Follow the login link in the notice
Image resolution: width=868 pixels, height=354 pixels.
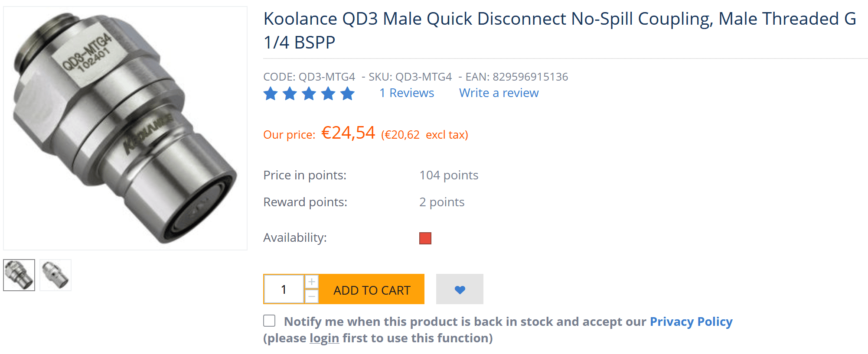coord(324,338)
